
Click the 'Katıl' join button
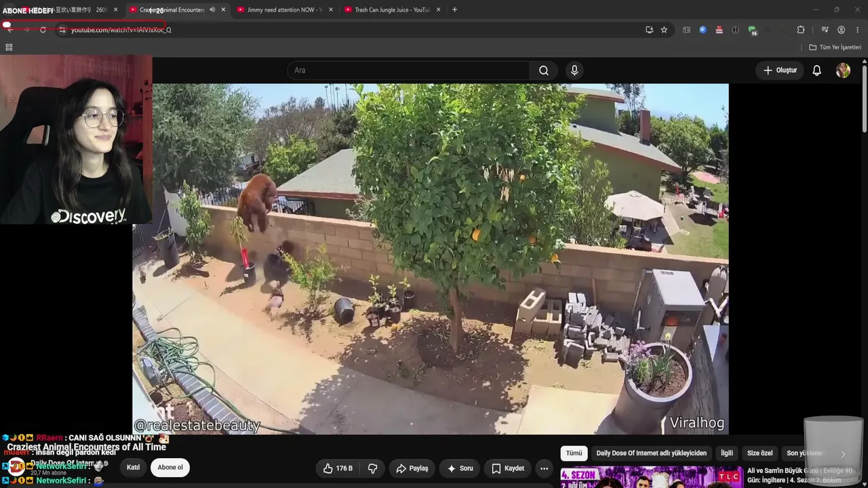click(133, 468)
